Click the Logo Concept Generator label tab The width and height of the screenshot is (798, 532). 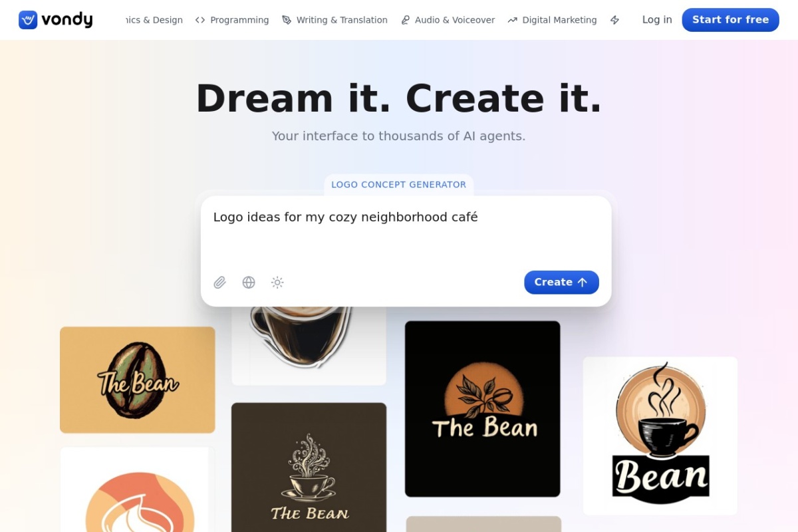[399, 185]
